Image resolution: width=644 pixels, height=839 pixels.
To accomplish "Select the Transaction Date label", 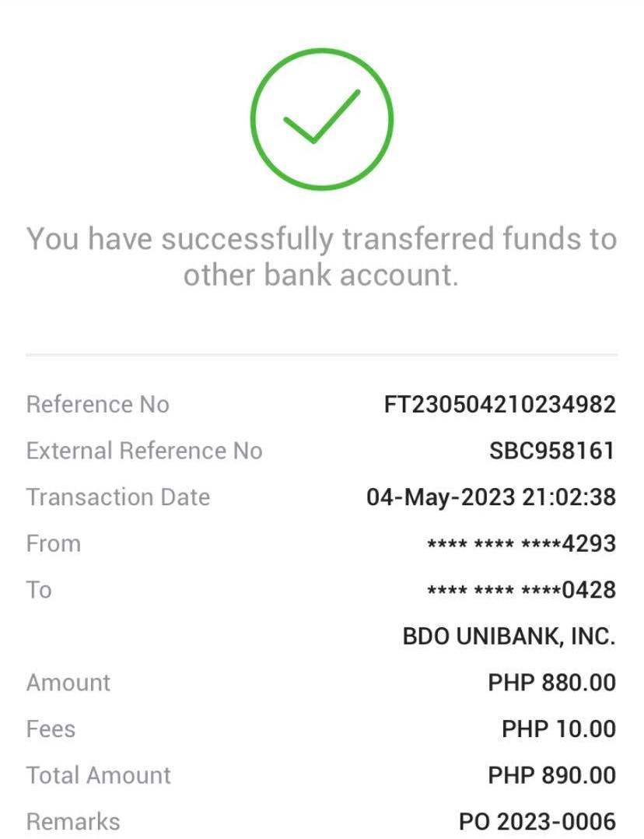I will point(118,497).
